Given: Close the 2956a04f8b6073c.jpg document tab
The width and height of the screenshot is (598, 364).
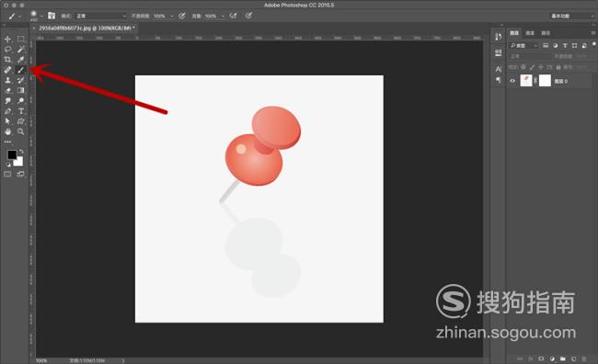Looking at the screenshot, I should pyautogui.click(x=33, y=28).
